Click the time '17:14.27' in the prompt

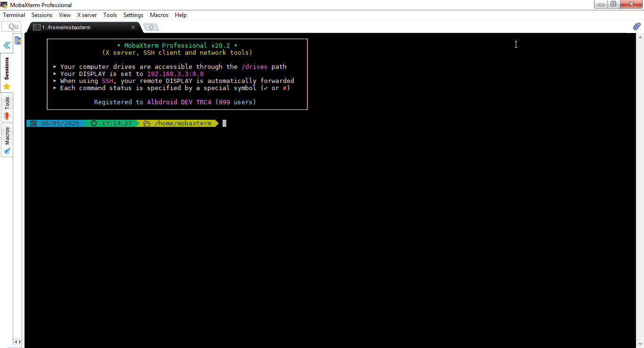(116, 124)
